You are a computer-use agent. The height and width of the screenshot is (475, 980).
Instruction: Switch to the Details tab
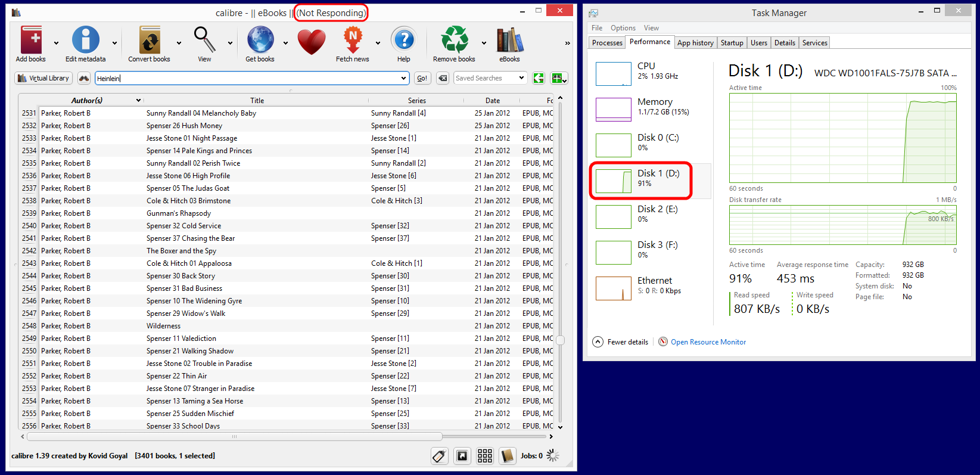click(785, 43)
